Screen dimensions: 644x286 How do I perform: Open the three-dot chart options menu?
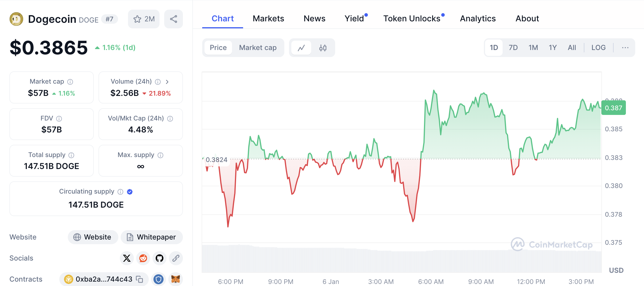(625, 48)
